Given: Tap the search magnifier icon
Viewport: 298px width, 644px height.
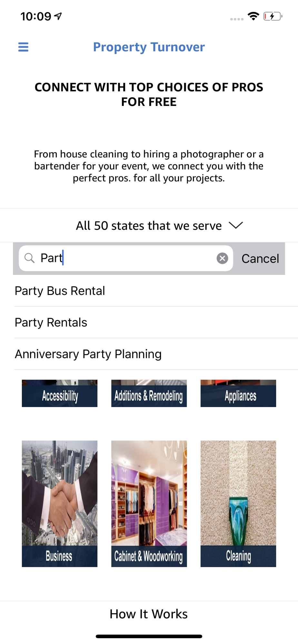Looking at the screenshot, I should [30, 258].
